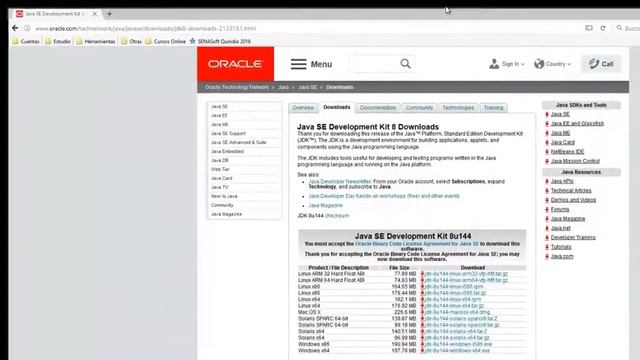
Task: Click the globe icon for Country
Action: [x=539, y=64]
